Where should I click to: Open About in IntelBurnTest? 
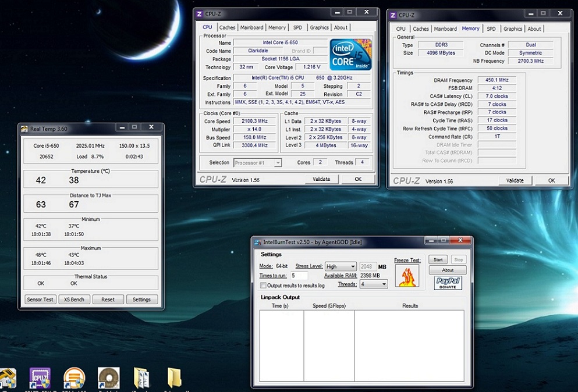click(448, 270)
